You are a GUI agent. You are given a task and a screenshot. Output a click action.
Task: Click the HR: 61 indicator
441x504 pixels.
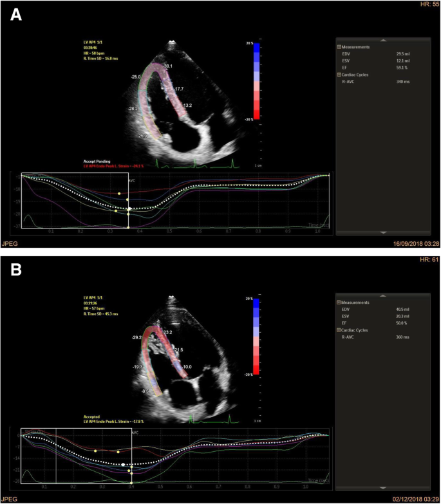point(429,259)
